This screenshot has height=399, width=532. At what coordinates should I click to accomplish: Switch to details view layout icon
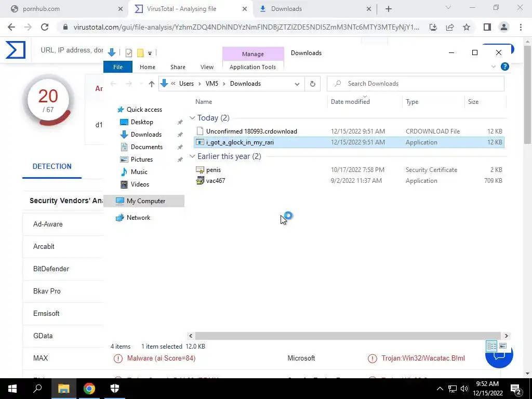click(491, 346)
